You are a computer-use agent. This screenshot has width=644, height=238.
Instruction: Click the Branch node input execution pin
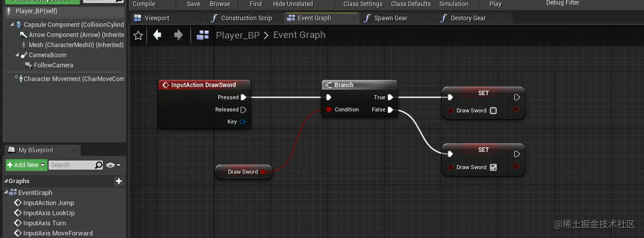coord(329,97)
